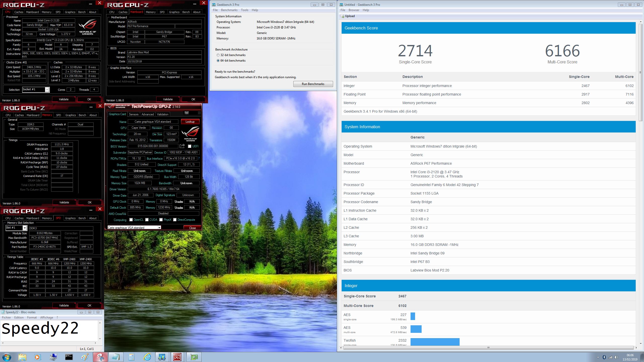Open the volume speaker tray icon
Viewport: 644px width, 362px height.
(616, 357)
